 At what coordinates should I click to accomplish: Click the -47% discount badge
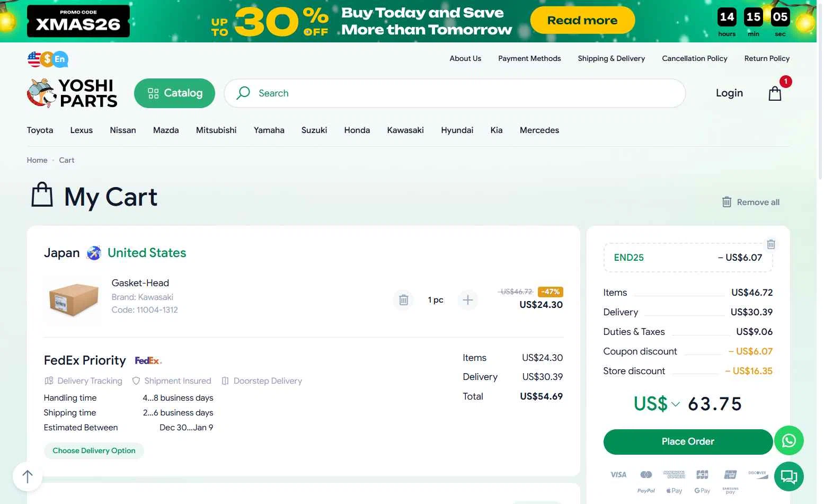[551, 292]
